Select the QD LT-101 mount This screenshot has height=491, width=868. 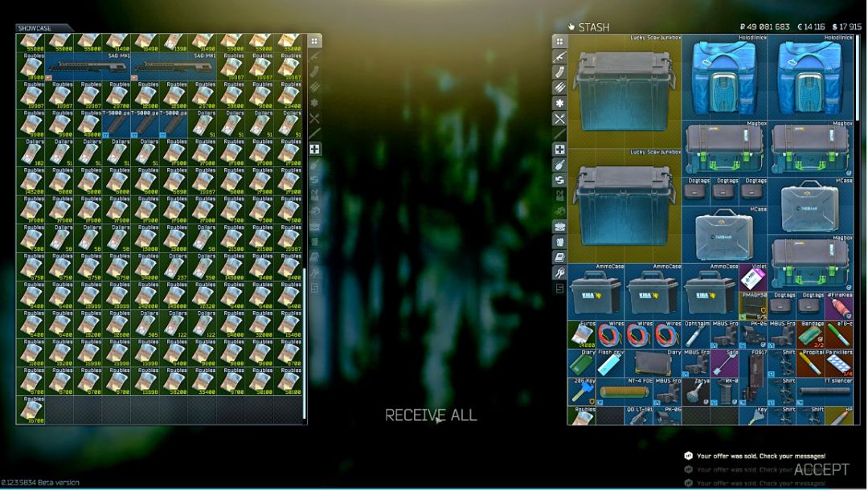[x=639, y=416]
